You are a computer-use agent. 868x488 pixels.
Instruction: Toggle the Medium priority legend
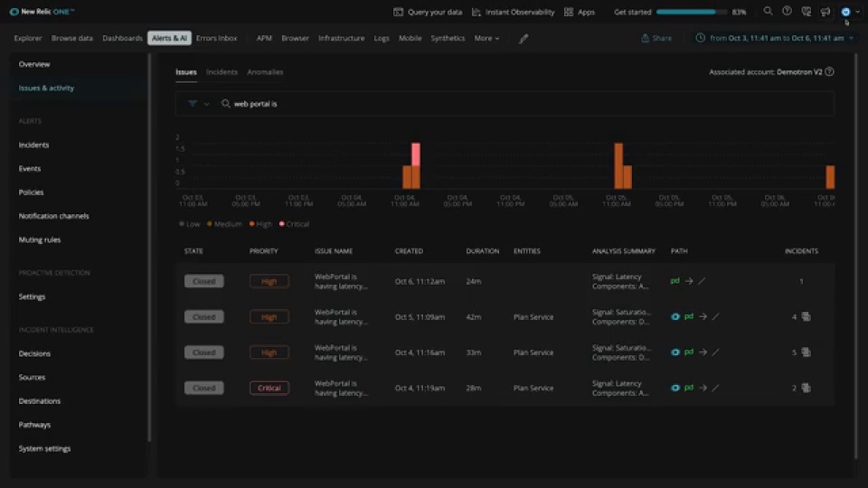click(224, 224)
